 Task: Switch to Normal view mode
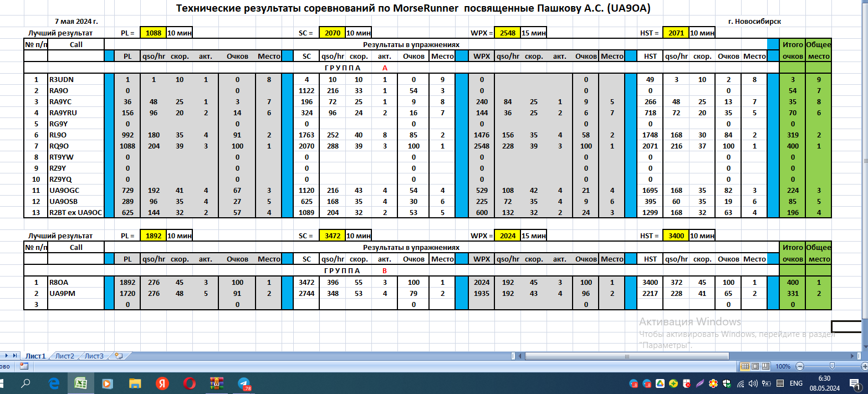[746, 366]
